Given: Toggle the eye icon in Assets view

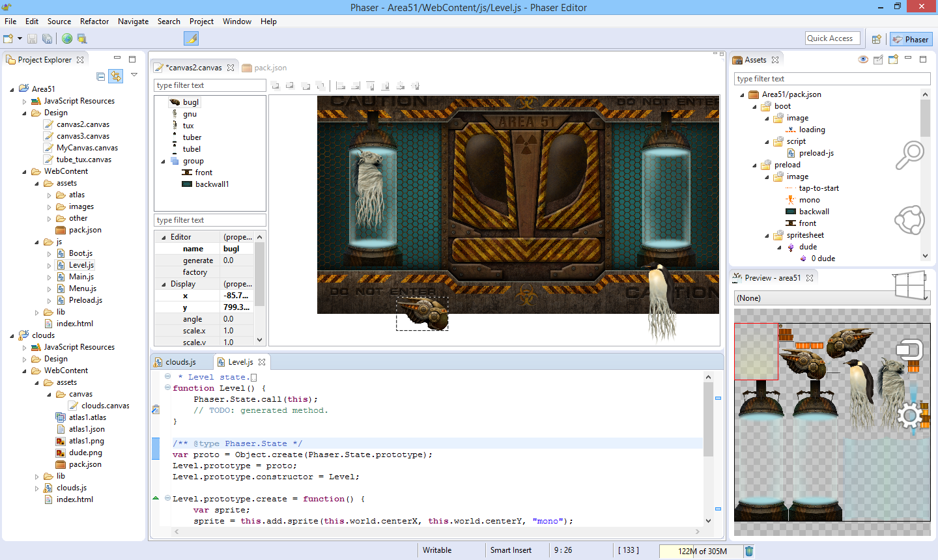Looking at the screenshot, I should pos(863,60).
